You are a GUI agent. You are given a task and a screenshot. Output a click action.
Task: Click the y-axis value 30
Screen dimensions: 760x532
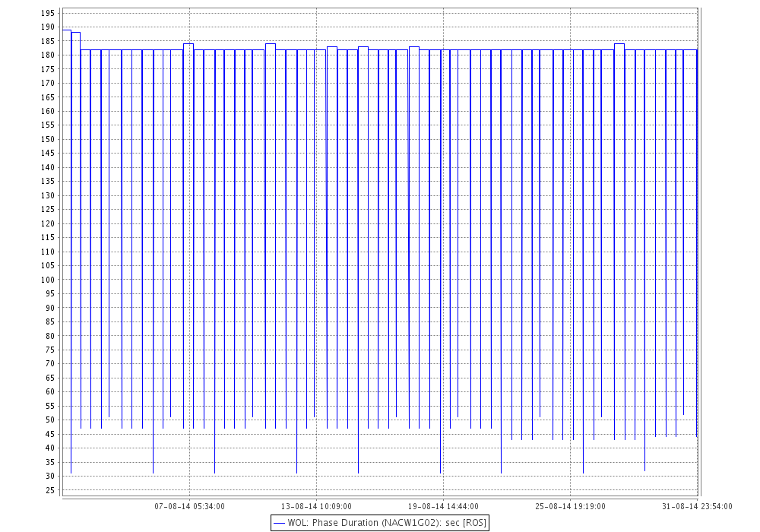pos(50,477)
